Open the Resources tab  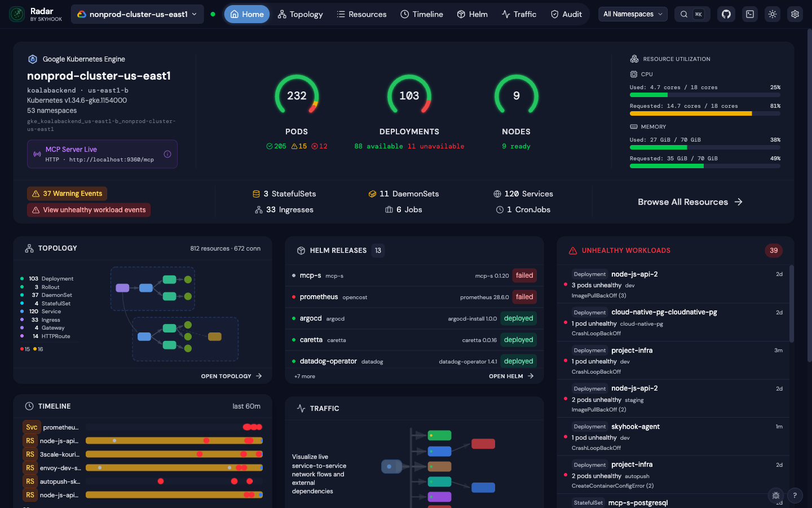click(361, 14)
